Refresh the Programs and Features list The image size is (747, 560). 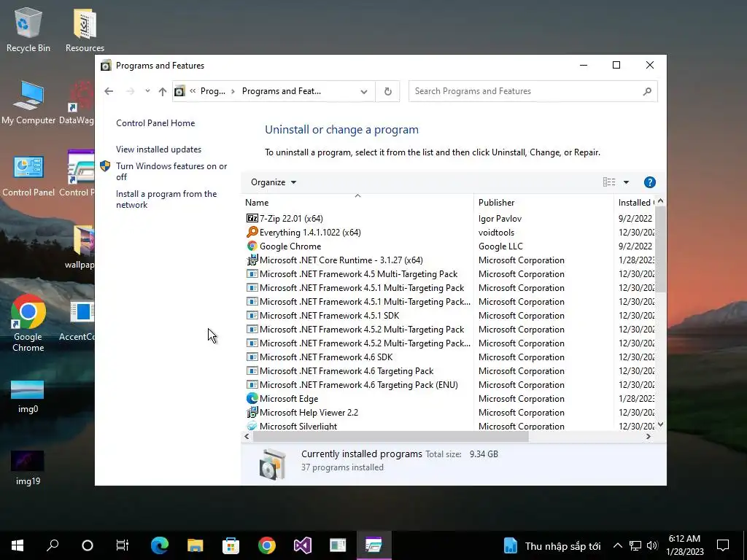[x=388, y=91]
